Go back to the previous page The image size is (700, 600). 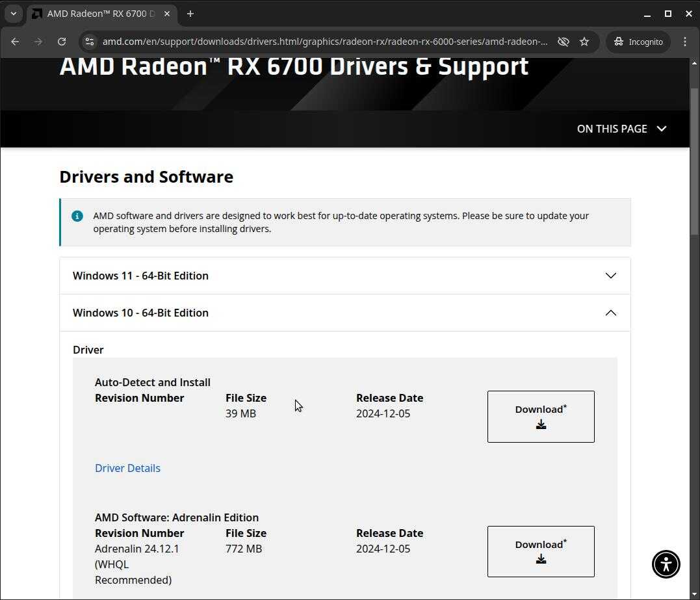pos(15,42)
